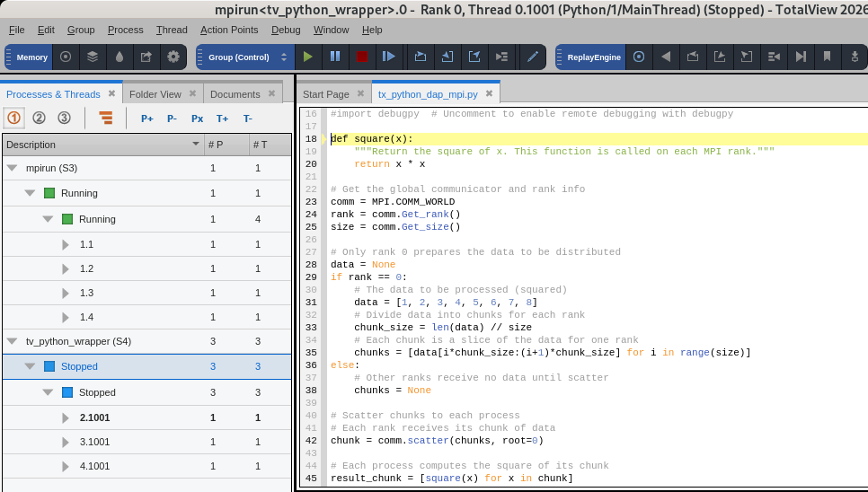The width and height of the screenshot is (868, 492).
Task: Collapse the nested Running node with four threads
Action: pyautogui.click(x=49, y=219)
